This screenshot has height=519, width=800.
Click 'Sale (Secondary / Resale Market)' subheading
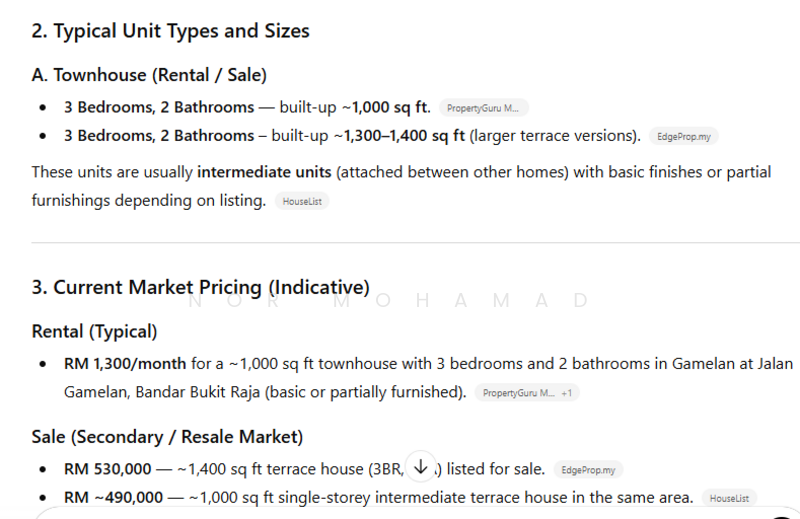click(x=167, y=437)
